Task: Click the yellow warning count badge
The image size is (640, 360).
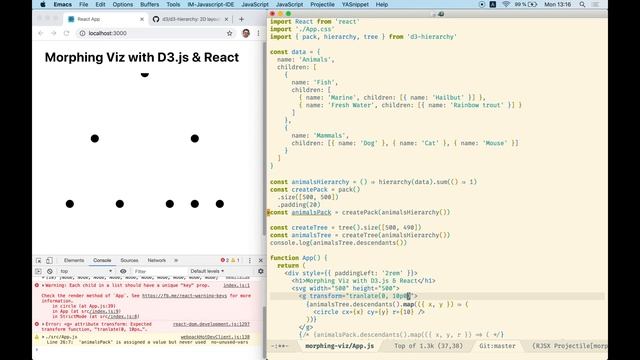Action: (235, 260)
